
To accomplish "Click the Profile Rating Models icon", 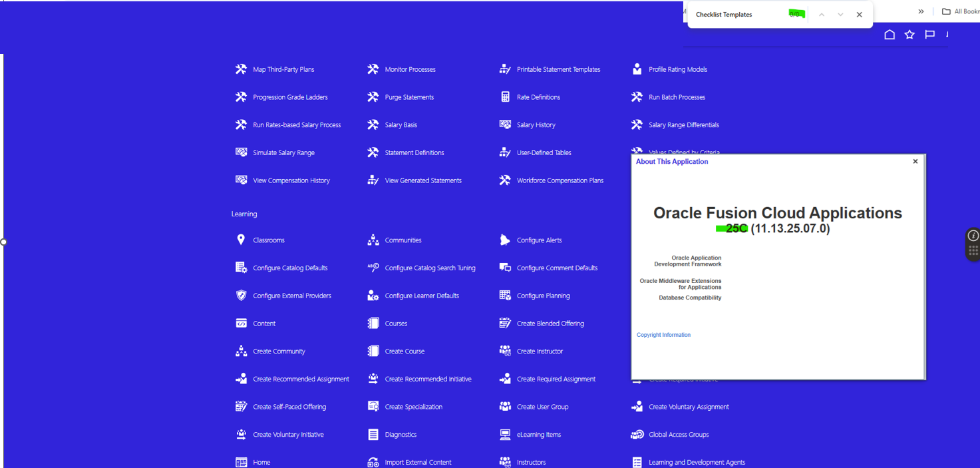I will (x=637, y=69).
